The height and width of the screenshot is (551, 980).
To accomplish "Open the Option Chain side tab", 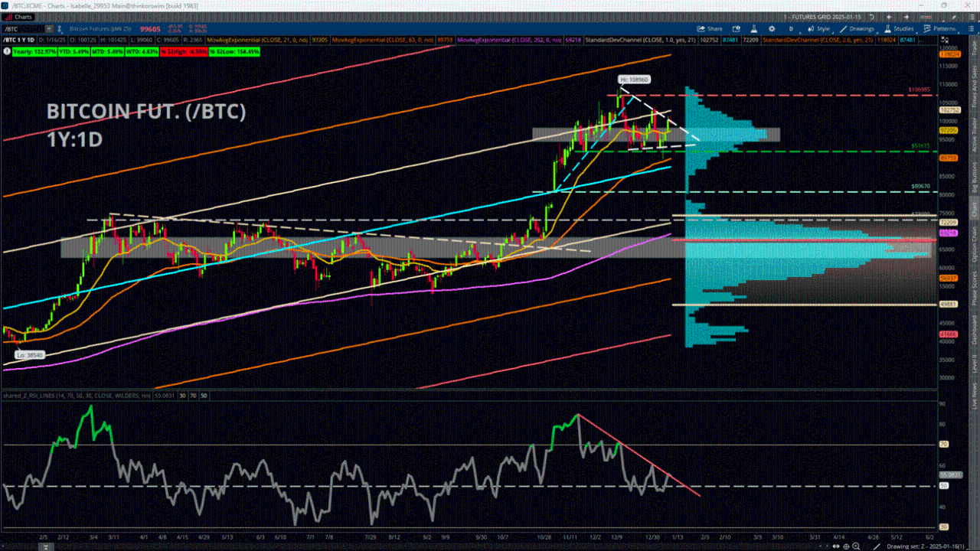I will (975, 245).
